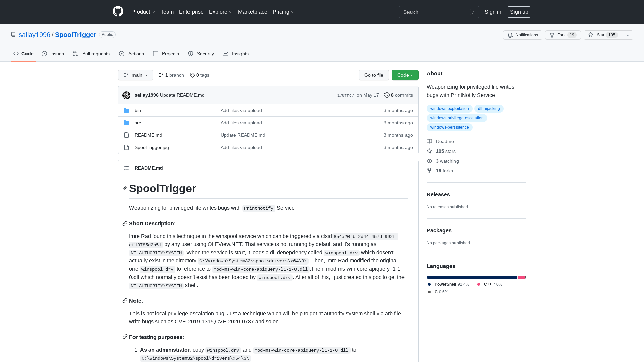
Task: Click the anchor icon next to For testing purposes
Action: coord(125,337)
